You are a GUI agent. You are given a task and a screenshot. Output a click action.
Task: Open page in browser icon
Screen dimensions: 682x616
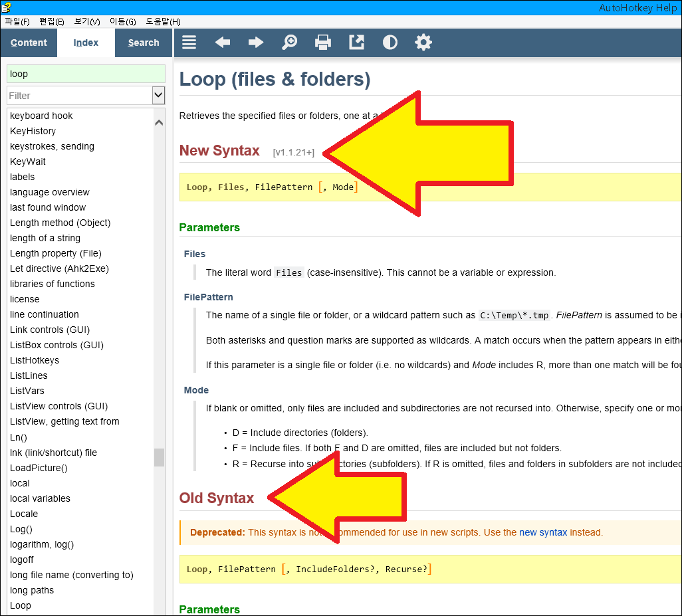pyautogui.click(x=357, y=42)
